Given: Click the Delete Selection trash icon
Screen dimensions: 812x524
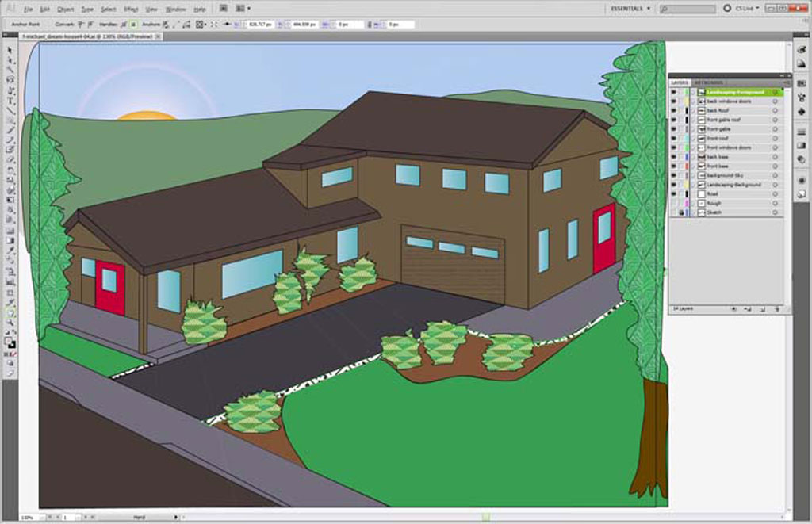Looking at the screenshot, I should click(775, 308).
